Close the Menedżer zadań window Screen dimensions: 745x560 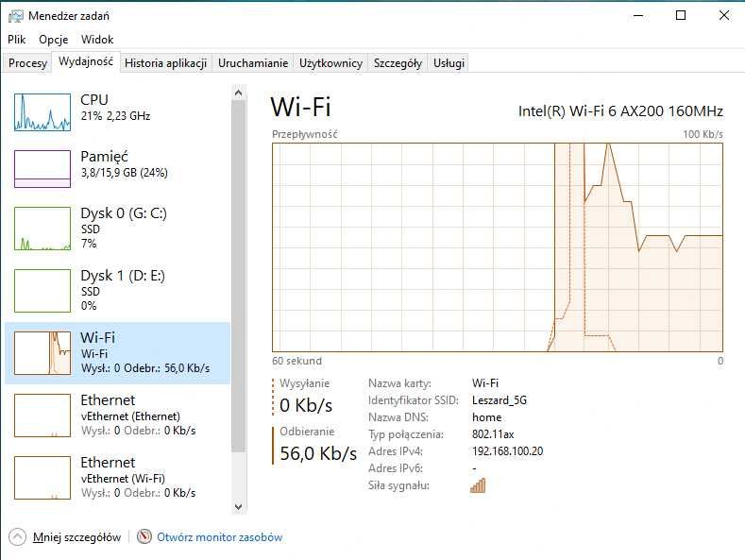tap(723, 16)
